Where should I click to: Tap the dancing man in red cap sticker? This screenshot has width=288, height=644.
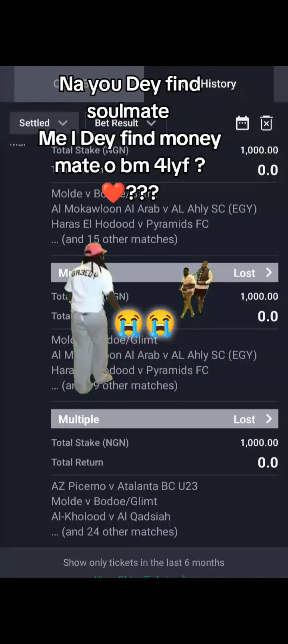pyautogui.click(x=93, y=318)
